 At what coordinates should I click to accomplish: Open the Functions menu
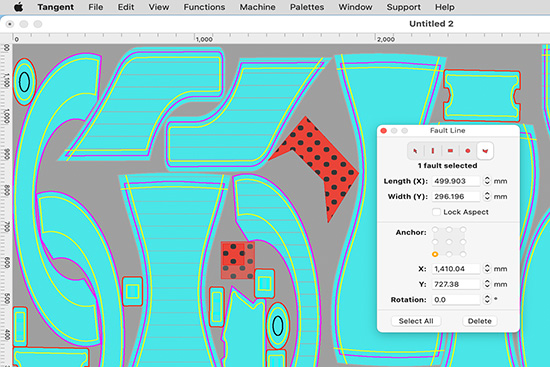click(204, 7)
